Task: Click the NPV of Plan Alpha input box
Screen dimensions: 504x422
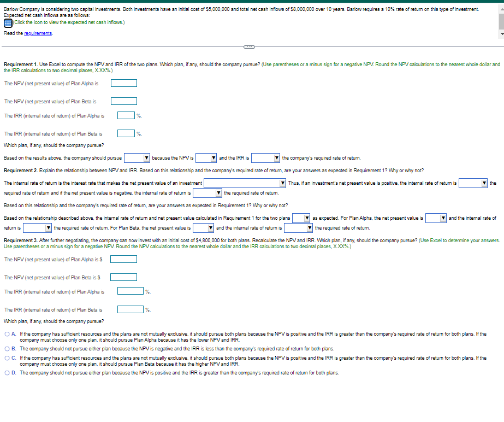Action: click(x=124, y=82)
